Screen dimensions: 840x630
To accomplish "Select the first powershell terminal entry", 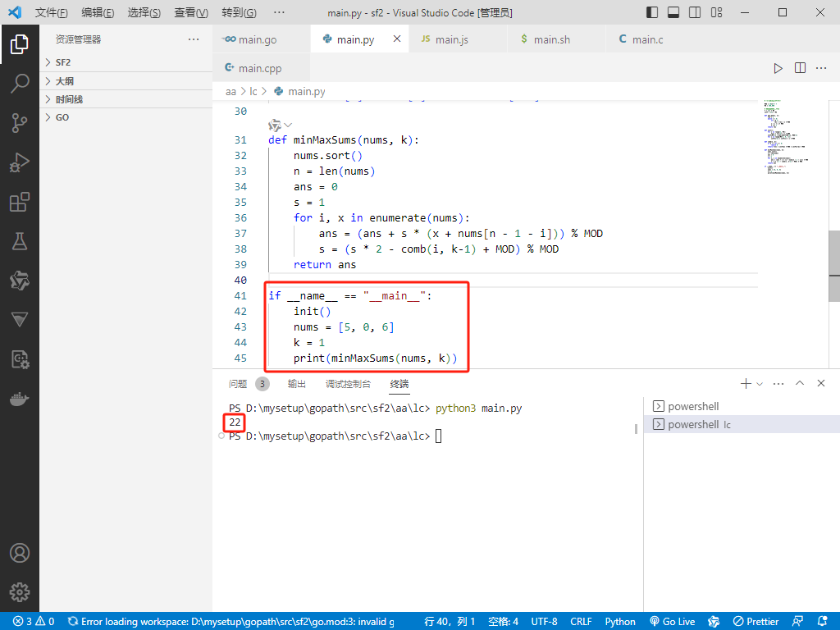I will click(x=742, y=406).
